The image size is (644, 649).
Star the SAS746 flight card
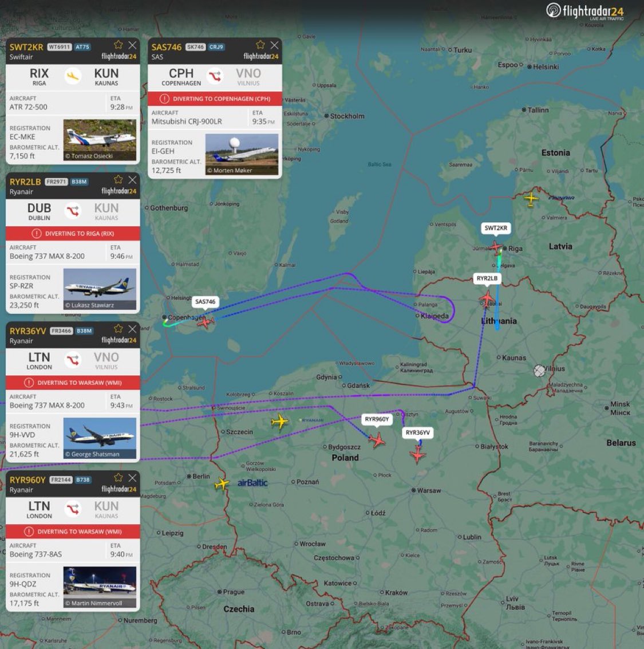click(x=260, y=45)
